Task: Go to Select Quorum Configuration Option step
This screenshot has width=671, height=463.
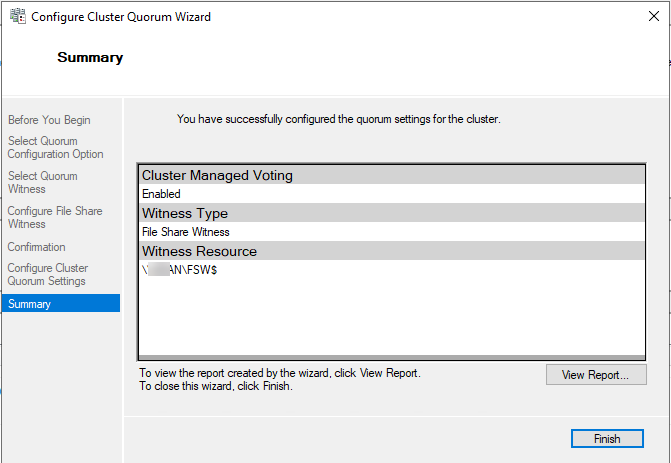Action: pos(56,147)
